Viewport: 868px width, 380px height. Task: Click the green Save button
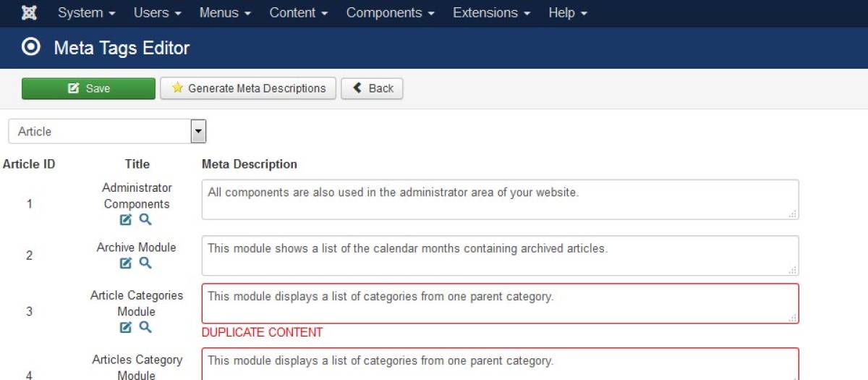pos(88,88)
